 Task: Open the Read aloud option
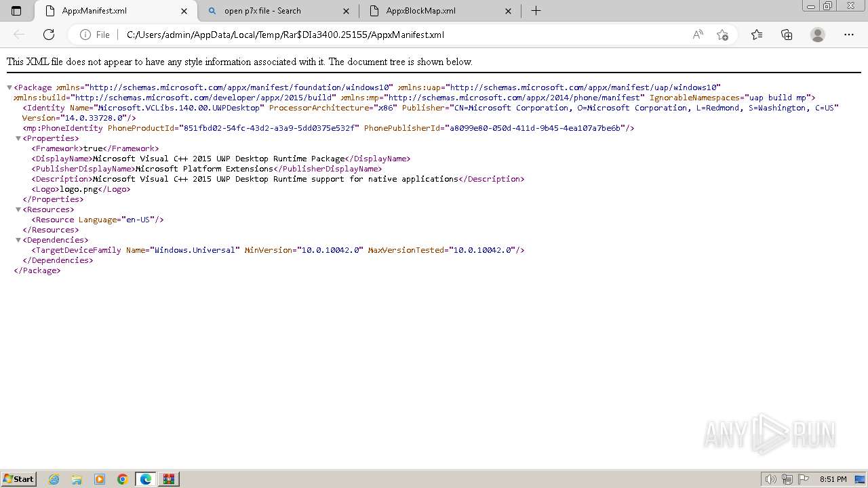698,35
